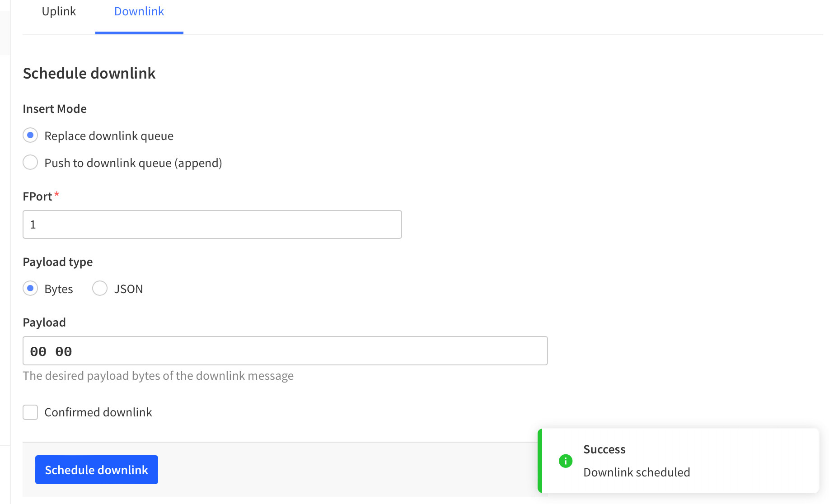Click the green info icon in toast

click(565, 461)
